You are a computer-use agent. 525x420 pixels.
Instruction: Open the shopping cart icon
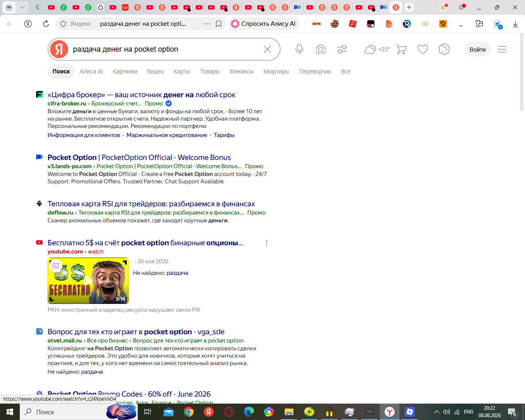pyautogui.click(x=402, y=49)
